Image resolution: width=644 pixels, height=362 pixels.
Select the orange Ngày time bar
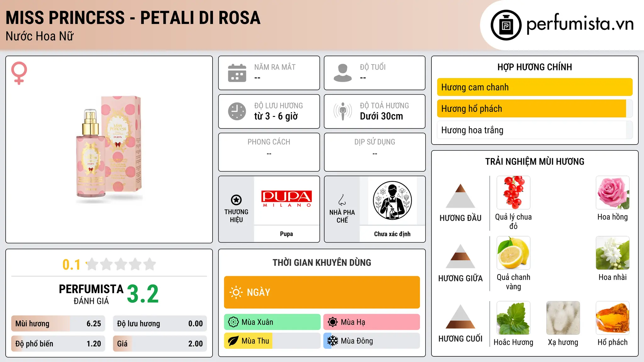pyautogui.click(x=322, y=292)
